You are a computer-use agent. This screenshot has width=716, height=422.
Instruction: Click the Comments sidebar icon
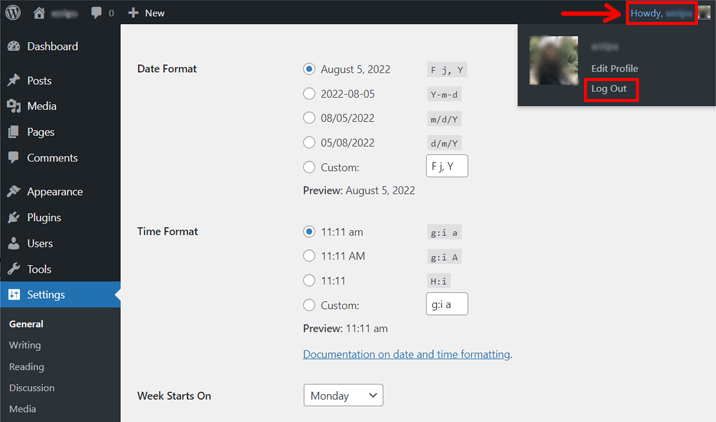[14, 158]
